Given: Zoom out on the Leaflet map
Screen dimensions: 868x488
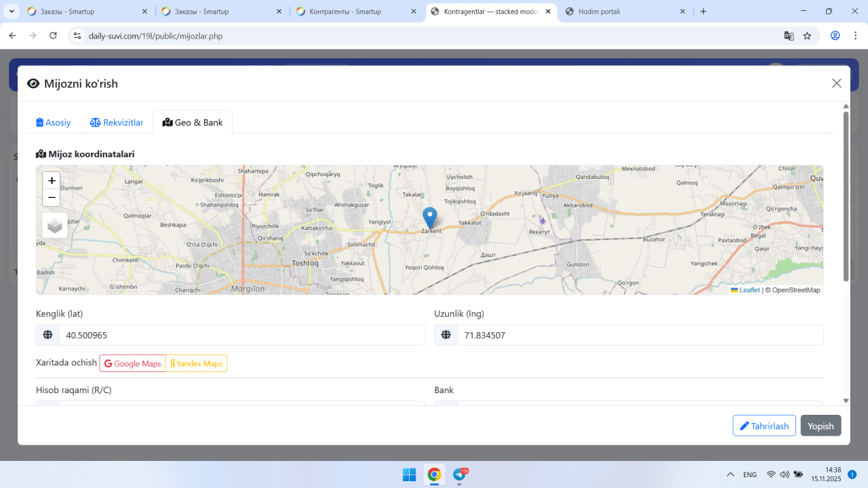Looking at the screenshot, I should click(52, 198).
